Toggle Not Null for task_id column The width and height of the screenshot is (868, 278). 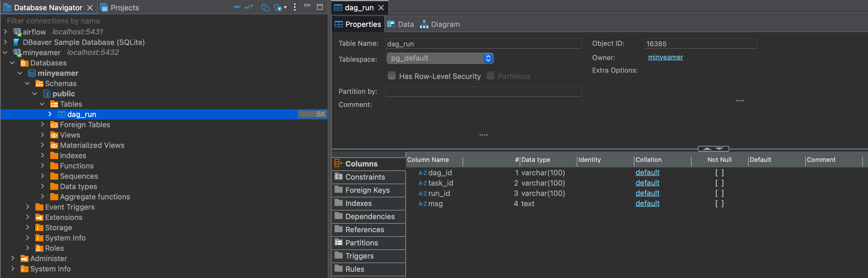[720, 183]
